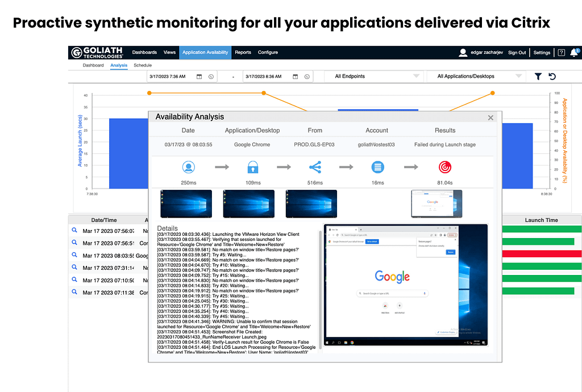Click the filter funnel icon
The image size is (582, 392).
click(538, 76)
